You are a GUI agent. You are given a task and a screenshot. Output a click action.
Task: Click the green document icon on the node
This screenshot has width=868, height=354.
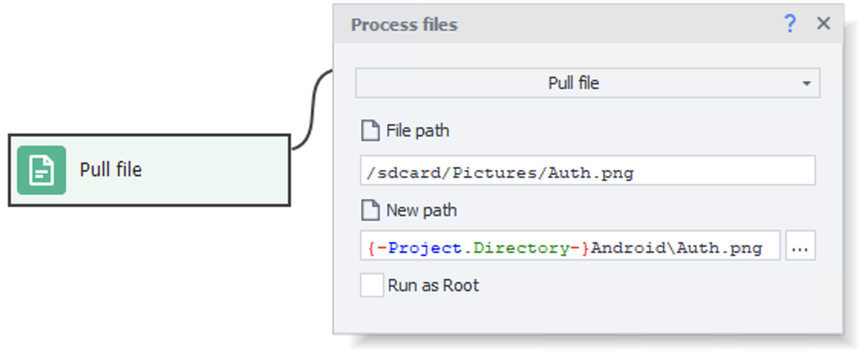point(41,170)
